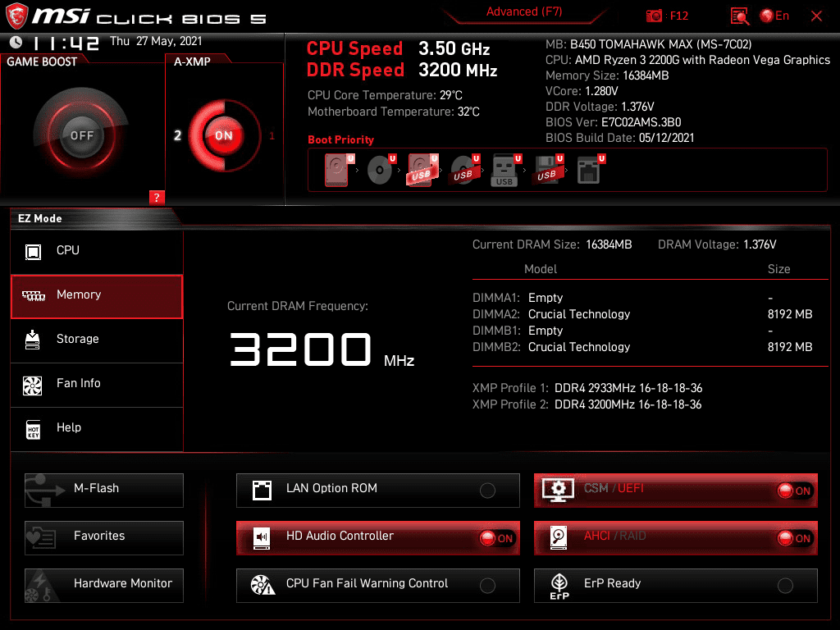The height and width of the screenshot is (630, 840).
Task: Open the Help section
Action: pos(97,428)
